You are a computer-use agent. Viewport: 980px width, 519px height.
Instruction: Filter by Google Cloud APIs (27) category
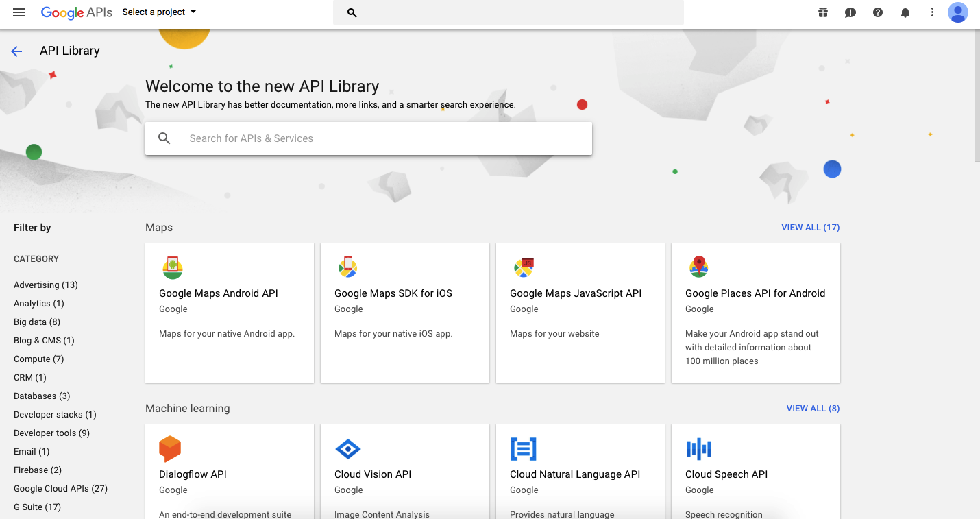click(x=60, y=489)
